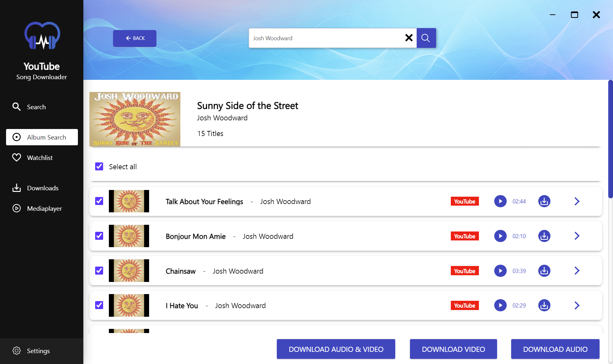Screen dimensions: 613x364
Task: Download Bonjour Mon Amie via download icon
Action: coord(544,236)
